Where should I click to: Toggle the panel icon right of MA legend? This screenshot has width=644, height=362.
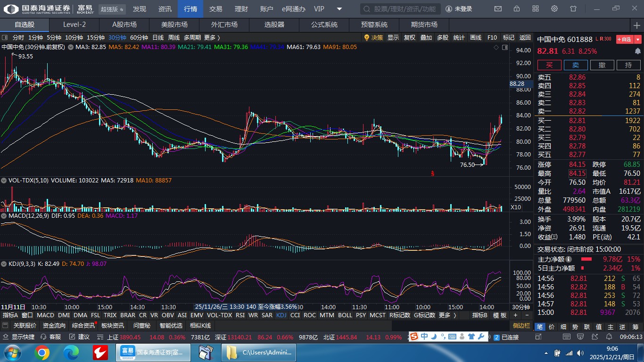(505, 47)
